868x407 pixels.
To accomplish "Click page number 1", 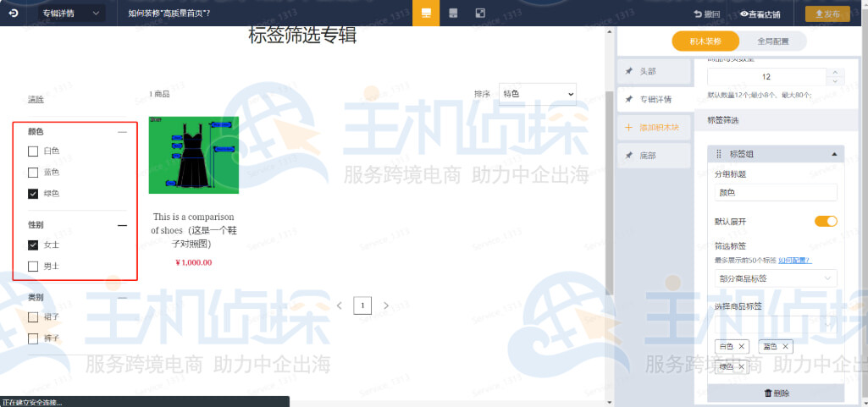I will pos(362,305).
